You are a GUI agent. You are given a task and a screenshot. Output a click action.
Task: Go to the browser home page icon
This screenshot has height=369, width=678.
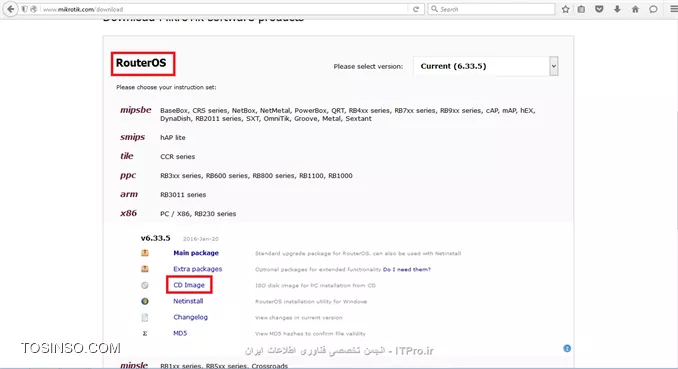tap(635, 9)
